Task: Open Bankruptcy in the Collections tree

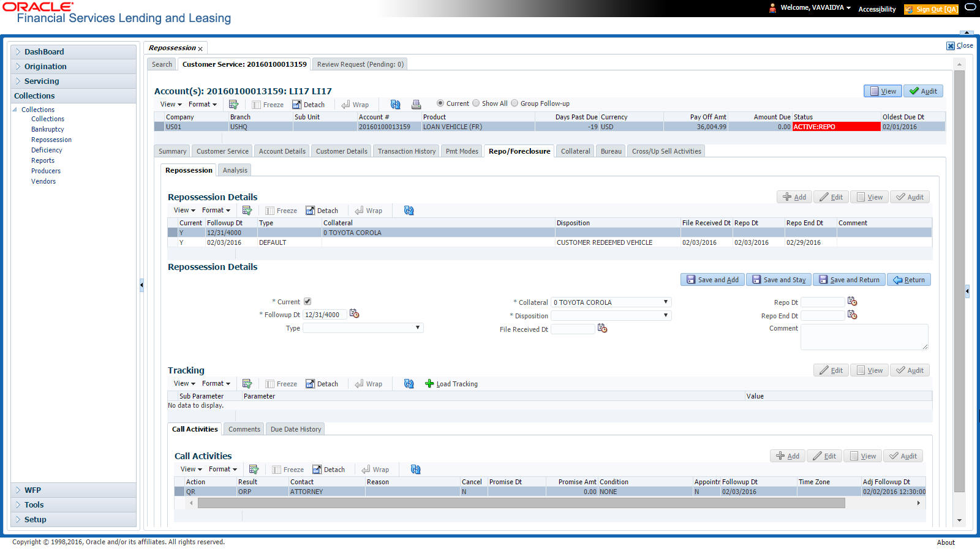Action: [x=48, y=130]
